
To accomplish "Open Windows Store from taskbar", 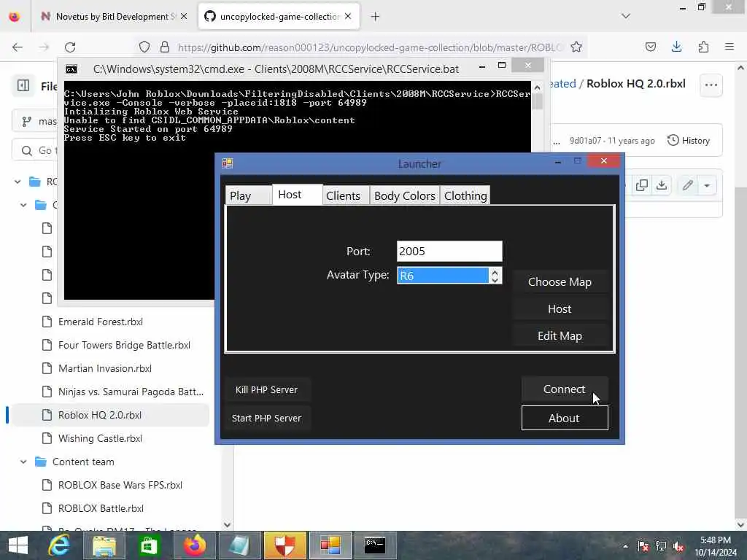I will tap(149, 545).
